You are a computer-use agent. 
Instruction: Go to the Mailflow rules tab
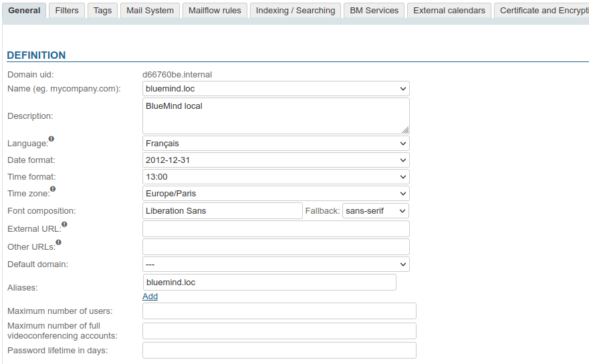214,11
